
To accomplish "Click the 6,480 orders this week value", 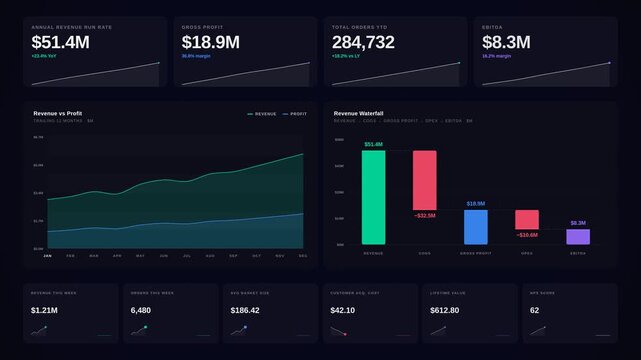I will tap(141, 311).
